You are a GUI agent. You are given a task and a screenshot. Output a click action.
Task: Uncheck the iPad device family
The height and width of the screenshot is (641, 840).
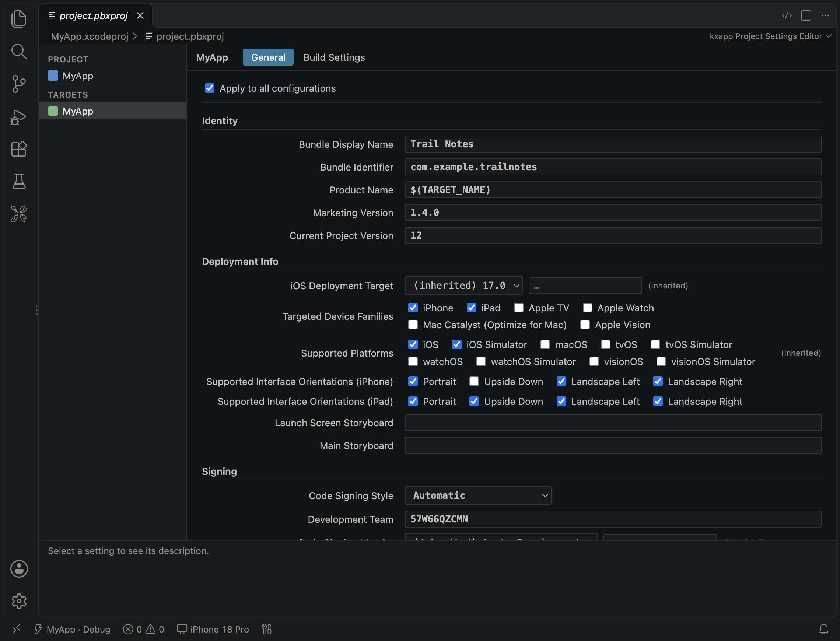point(472,308)
